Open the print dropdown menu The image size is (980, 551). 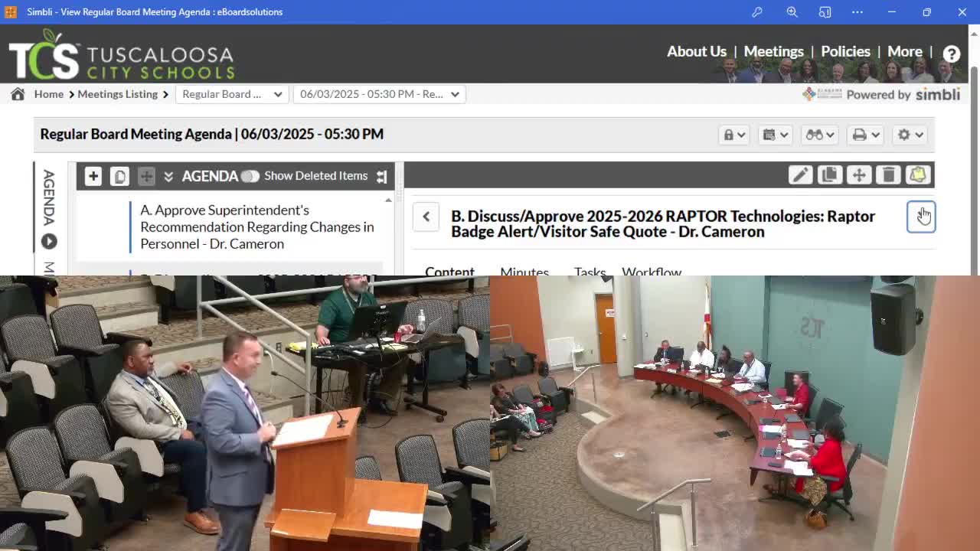pos(866,135)
